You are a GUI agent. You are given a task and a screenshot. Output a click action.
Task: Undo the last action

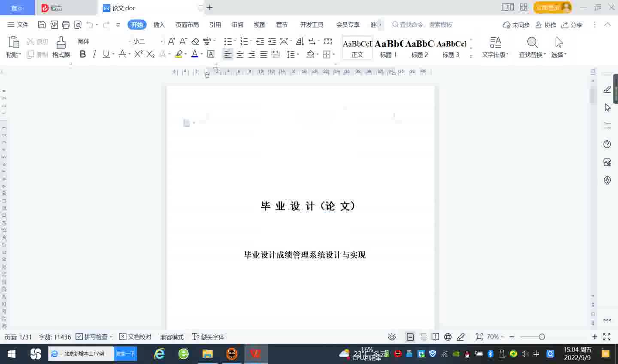(89, 24)
